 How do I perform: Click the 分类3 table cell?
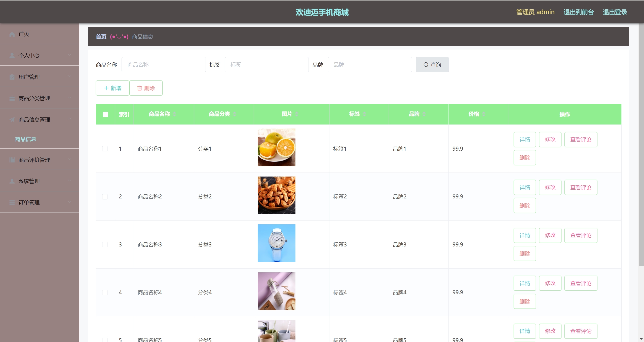pos(224,244)
